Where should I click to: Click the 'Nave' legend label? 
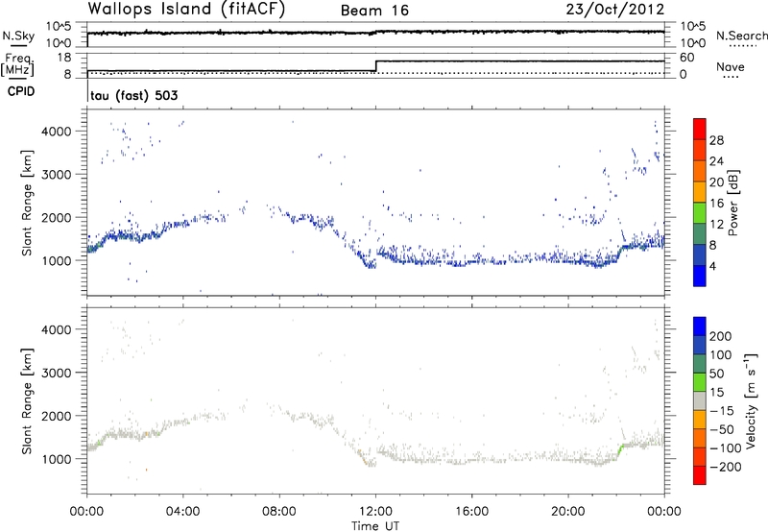coord(730,66)
